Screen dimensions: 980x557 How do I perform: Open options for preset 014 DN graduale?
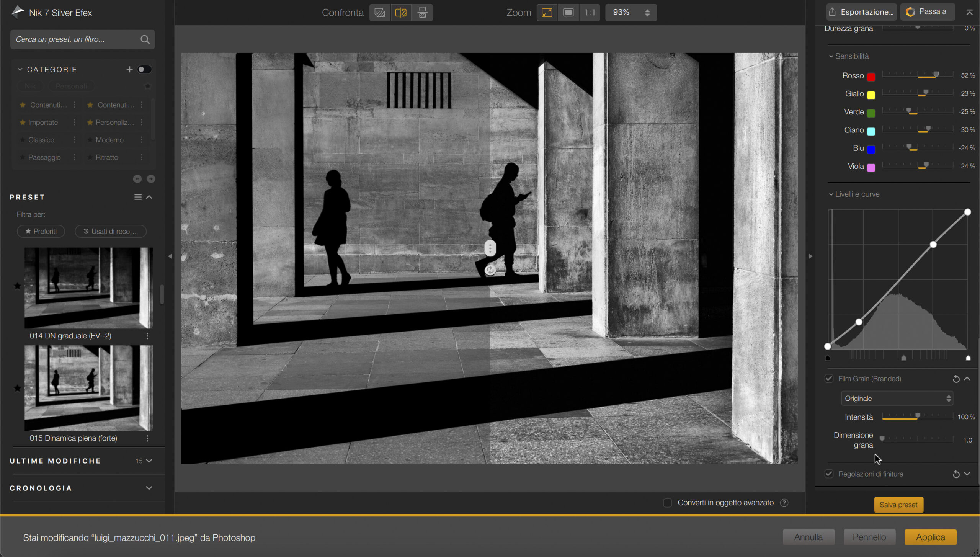[147, 336]
